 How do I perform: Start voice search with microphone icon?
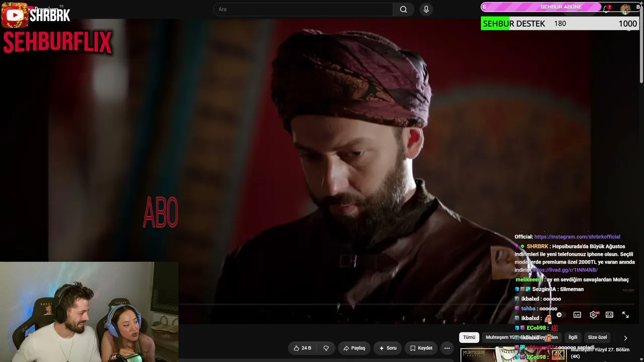[426, 10]
